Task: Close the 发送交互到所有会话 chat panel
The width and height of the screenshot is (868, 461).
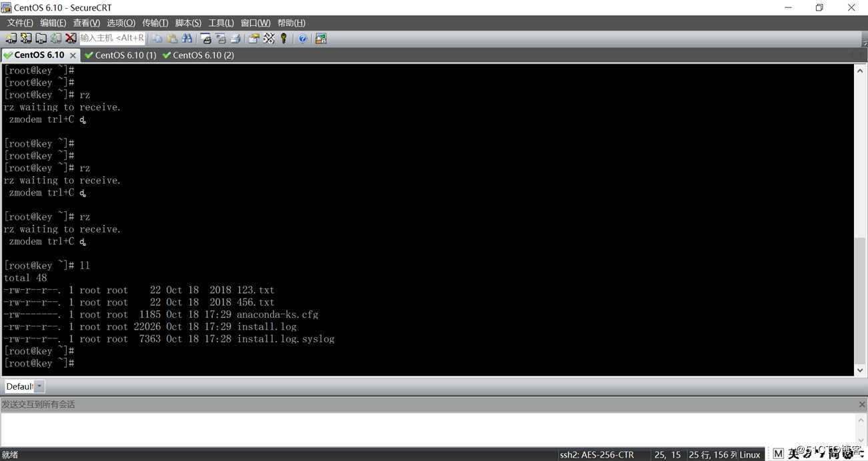Action: click(x=861, y=404)
